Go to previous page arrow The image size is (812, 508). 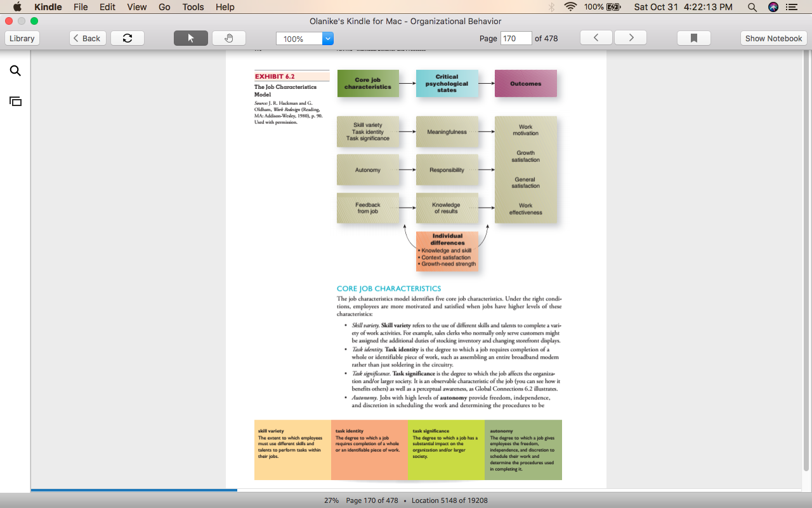point(596,38)
